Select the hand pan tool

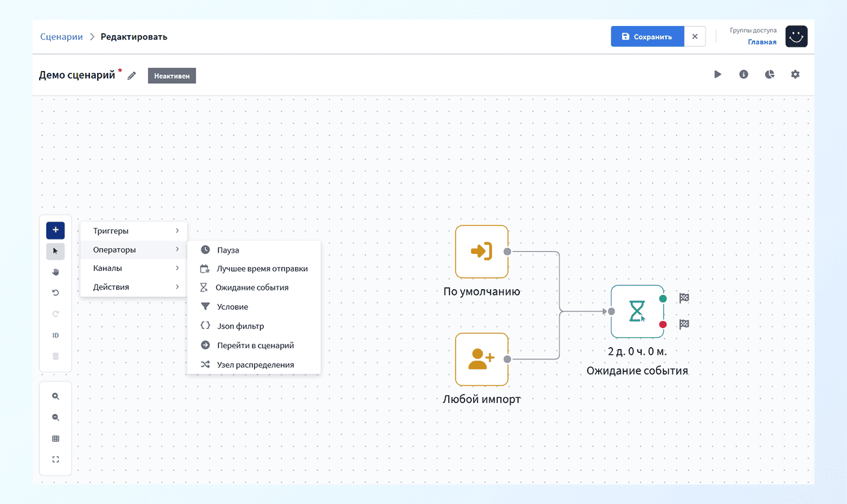[x=55, y=272]
